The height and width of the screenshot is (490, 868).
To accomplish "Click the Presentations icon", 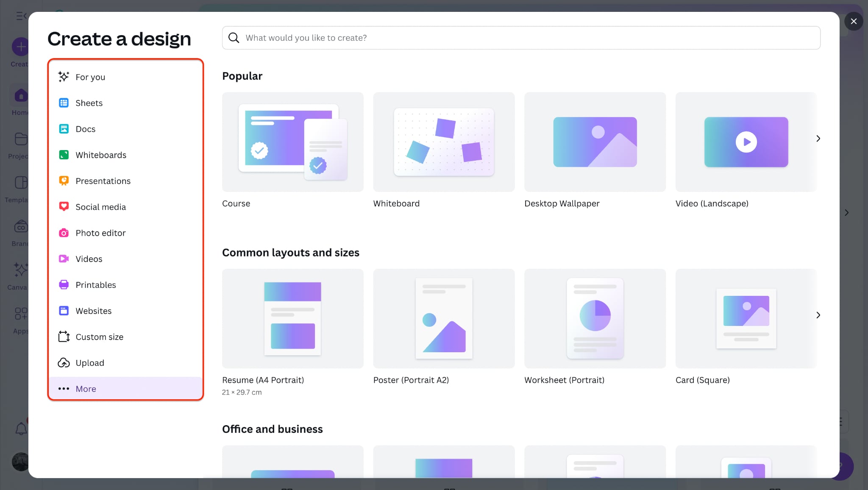I will click(64, 181).
